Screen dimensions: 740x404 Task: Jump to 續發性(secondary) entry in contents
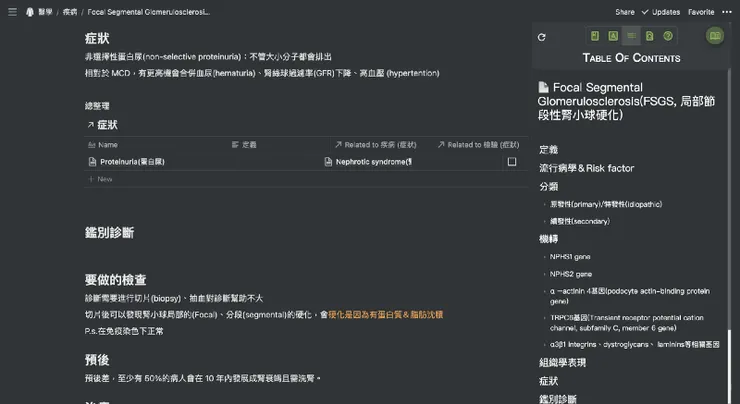click(580, 221)
